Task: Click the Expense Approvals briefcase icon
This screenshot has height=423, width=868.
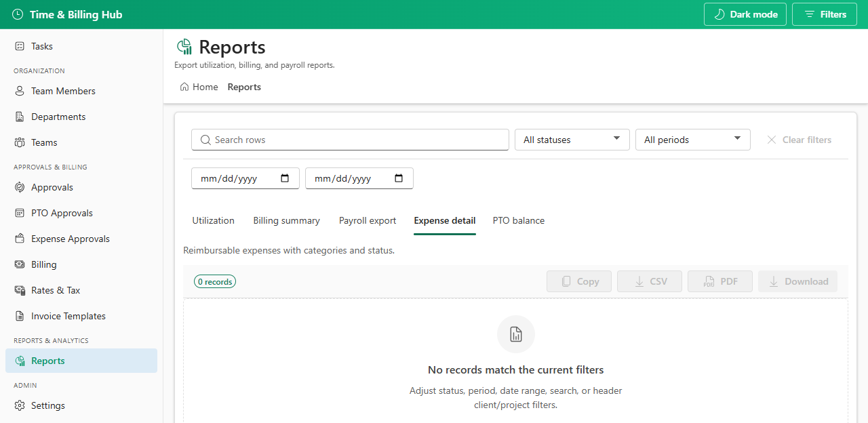Action: point(20,239)
